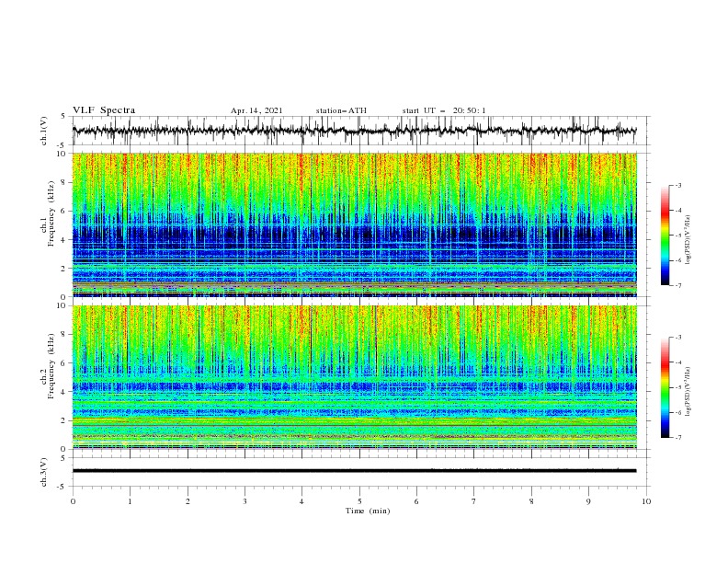Click the "ch.1(V)" waveform axis label
This screenshot has width=728, height=563.
pos(44,131)
